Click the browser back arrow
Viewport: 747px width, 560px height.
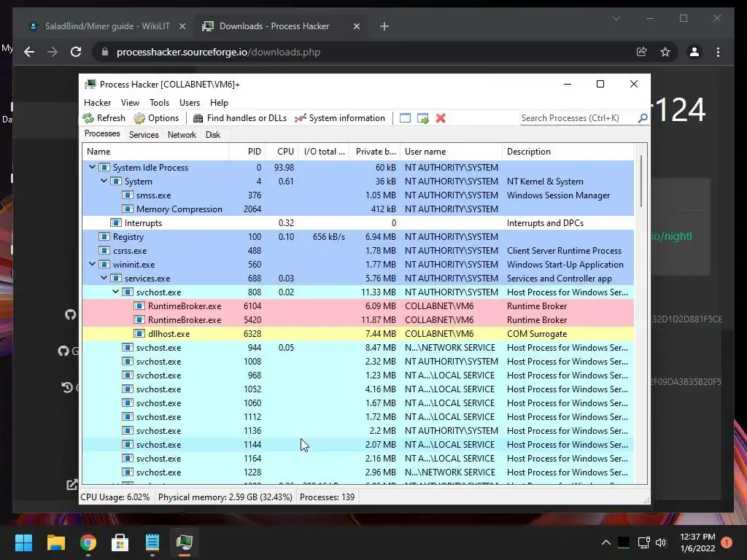tap(29, 52)
